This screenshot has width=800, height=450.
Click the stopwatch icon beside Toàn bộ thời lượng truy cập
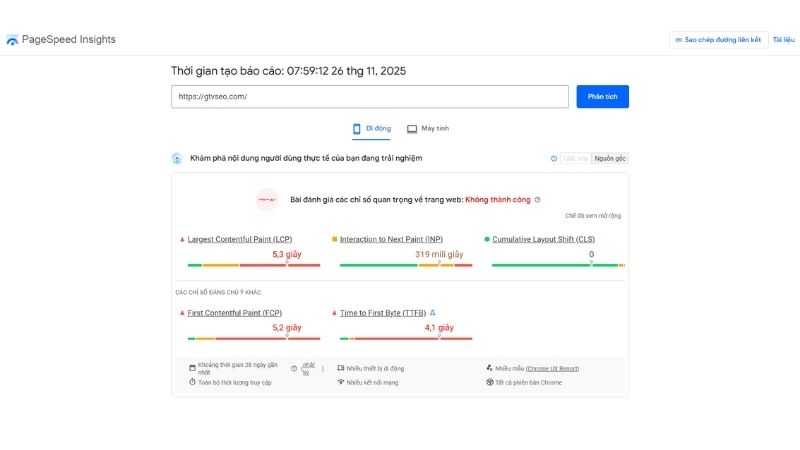click(192, 382)
